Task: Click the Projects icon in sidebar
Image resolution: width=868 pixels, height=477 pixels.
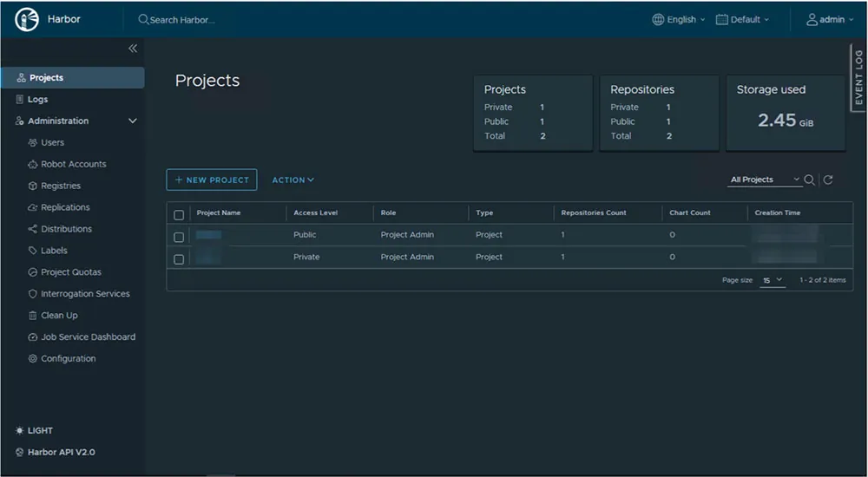Action: point(22,78)
